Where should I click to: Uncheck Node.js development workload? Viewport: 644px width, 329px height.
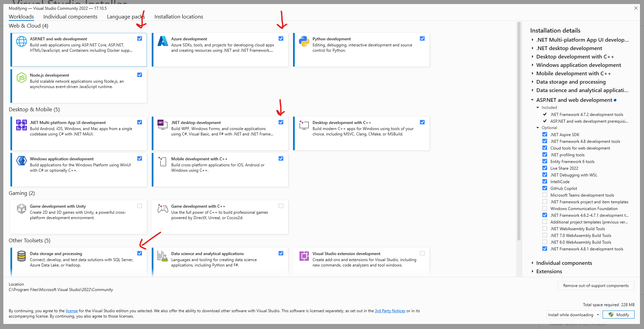(x=140, y=75)
